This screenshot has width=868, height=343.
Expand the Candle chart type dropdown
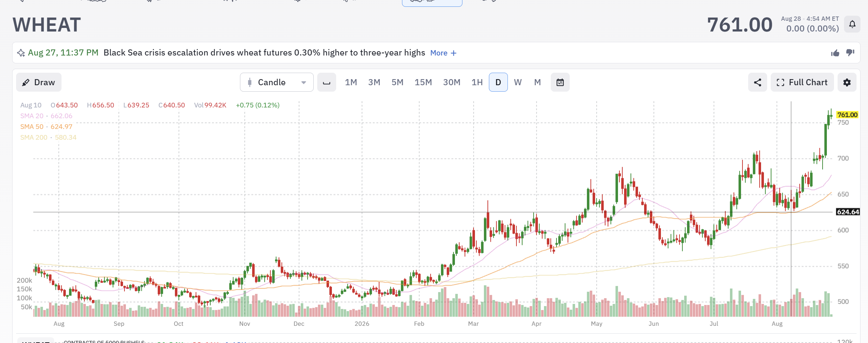coord(277,82)
